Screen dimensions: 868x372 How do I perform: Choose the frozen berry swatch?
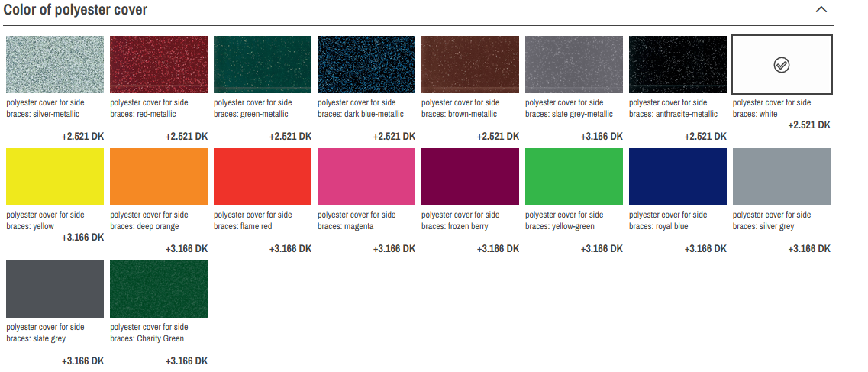[x=470, y=176]
